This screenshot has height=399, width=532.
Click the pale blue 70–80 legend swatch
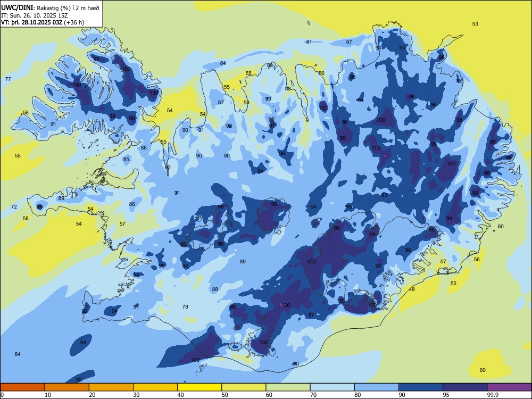332,387
